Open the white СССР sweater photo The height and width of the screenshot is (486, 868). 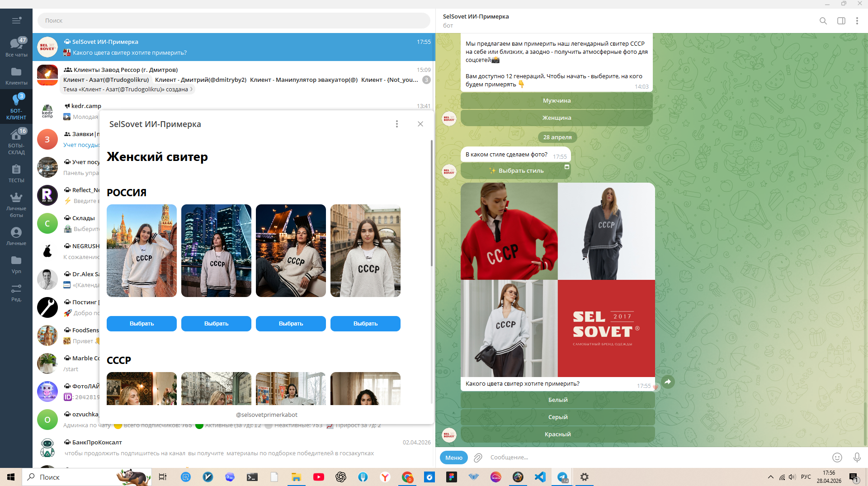tap(509, 328)
